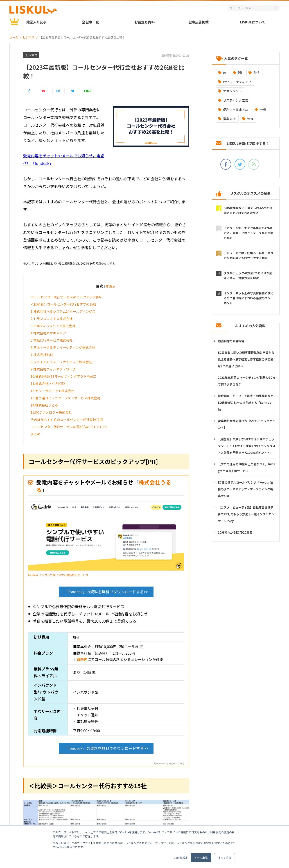Click すべて承認 cookie button
The image size is (289, 868).
point(201,858)
